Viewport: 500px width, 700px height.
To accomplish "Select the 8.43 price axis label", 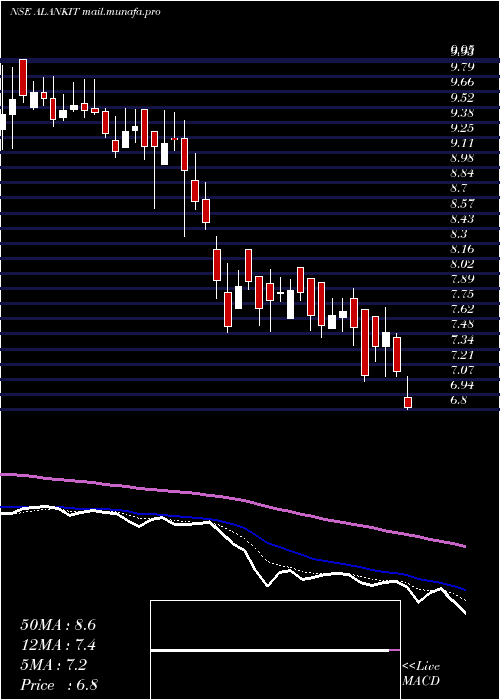I will [462, 219].
